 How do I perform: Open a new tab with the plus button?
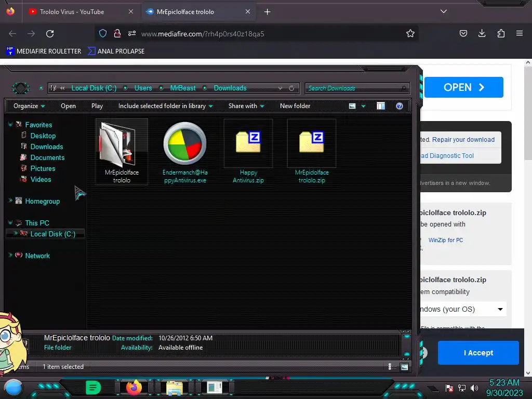coord(268,12)
